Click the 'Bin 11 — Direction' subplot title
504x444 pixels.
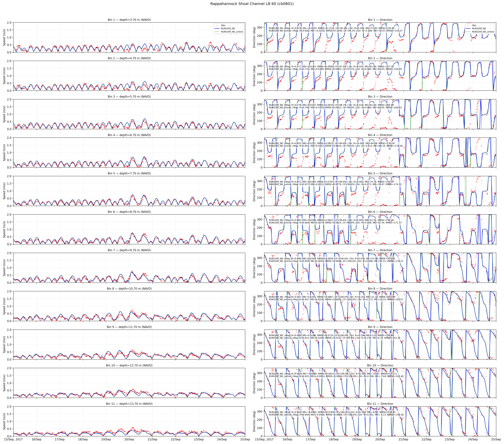[x=380, y=404]
